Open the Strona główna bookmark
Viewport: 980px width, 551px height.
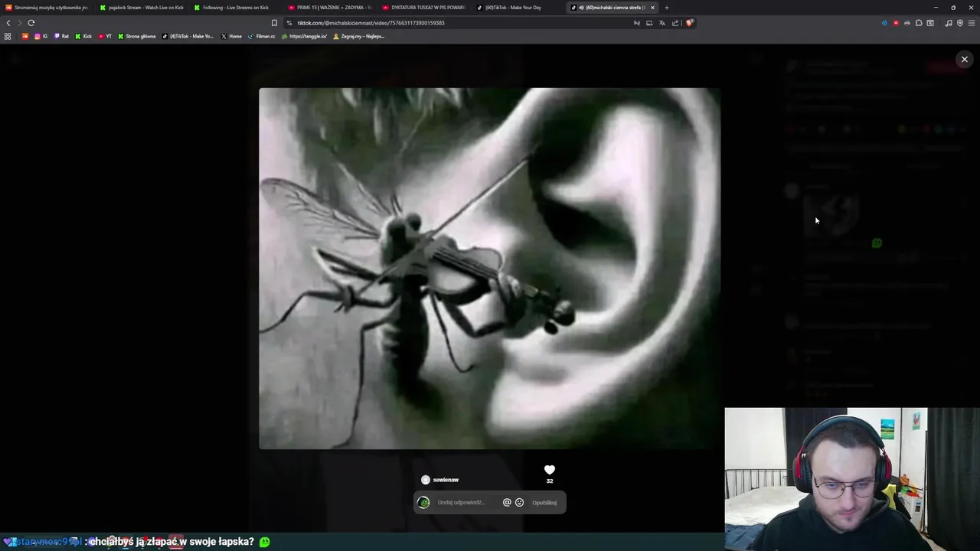(x=137, y=36)
